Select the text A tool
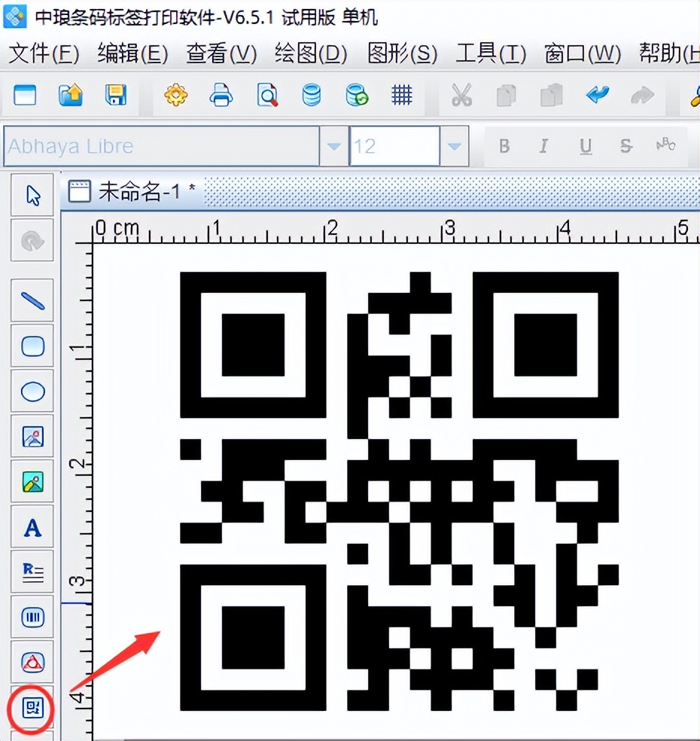 pos(32,527)
